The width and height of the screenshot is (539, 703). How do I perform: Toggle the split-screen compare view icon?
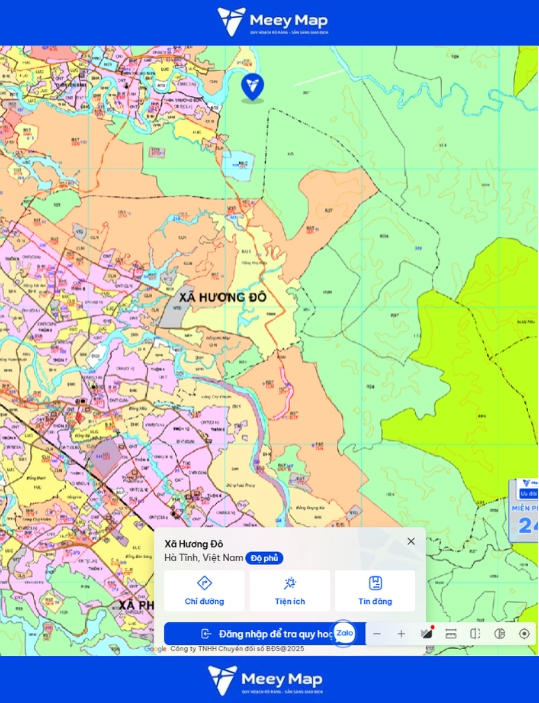point(475,634)
